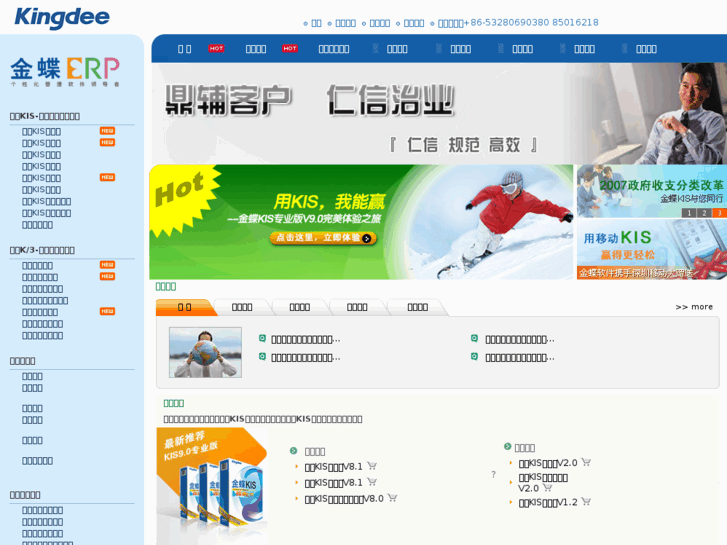The width and height of the screenshot is (727, 545).
Task: Click the yellow Hot starburst badge
Action: [x=184, y=200]
